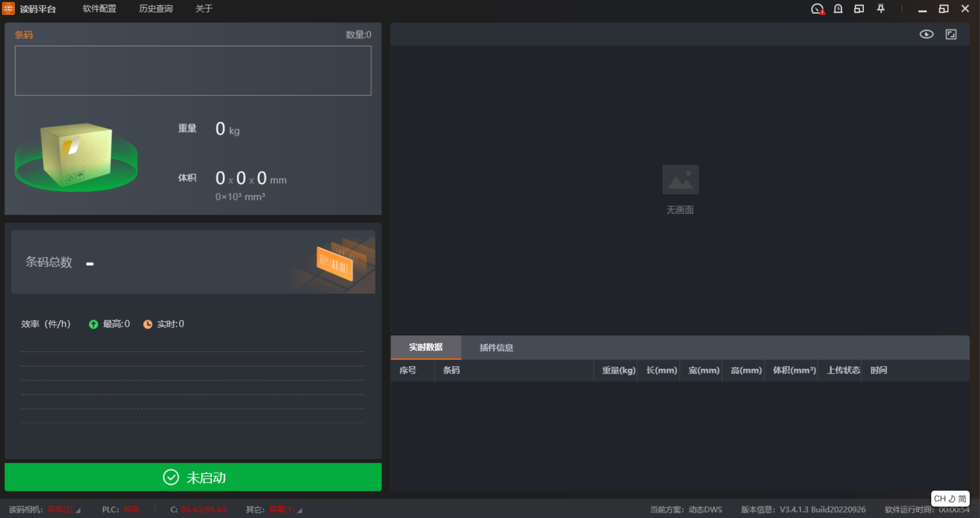Click the orange barcode graphic

click(x=335, y=263)
